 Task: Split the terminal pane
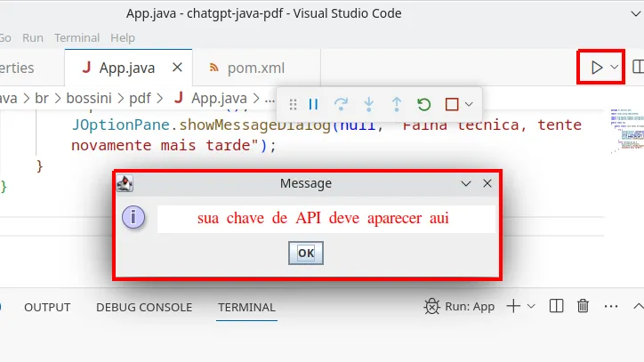(556, 306)
